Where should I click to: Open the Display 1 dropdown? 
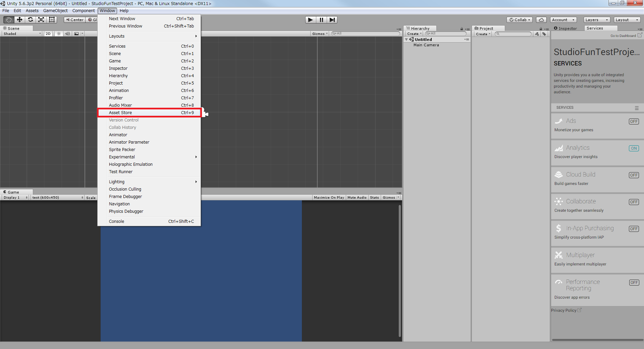click(x=15, y=198)
